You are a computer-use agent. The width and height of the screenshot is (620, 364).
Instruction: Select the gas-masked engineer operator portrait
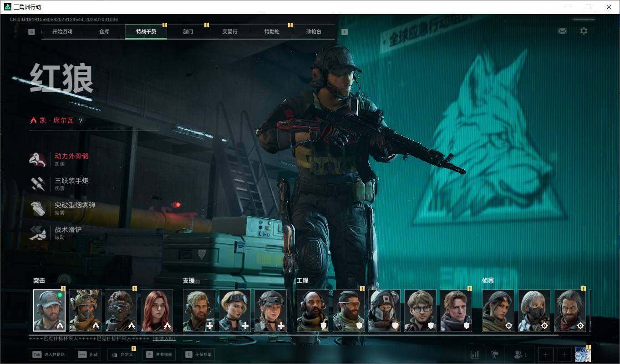[385, 310]
